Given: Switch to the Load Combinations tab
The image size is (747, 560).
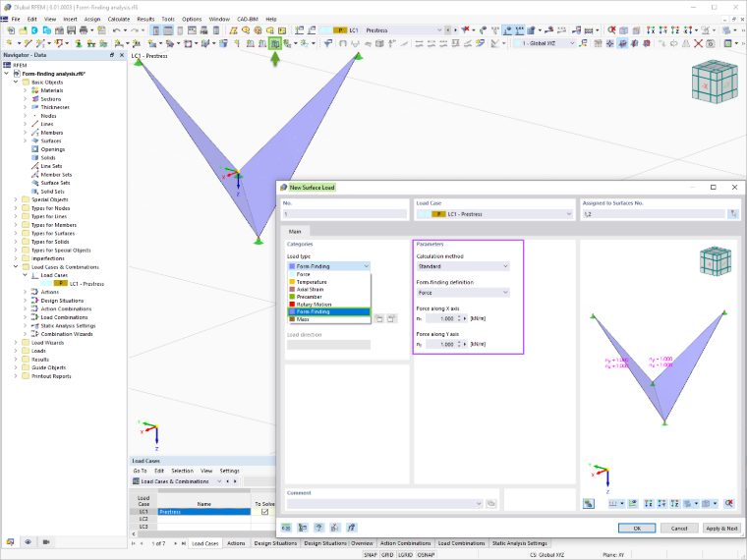Looking at the screenshot, I should coord(461,543).
